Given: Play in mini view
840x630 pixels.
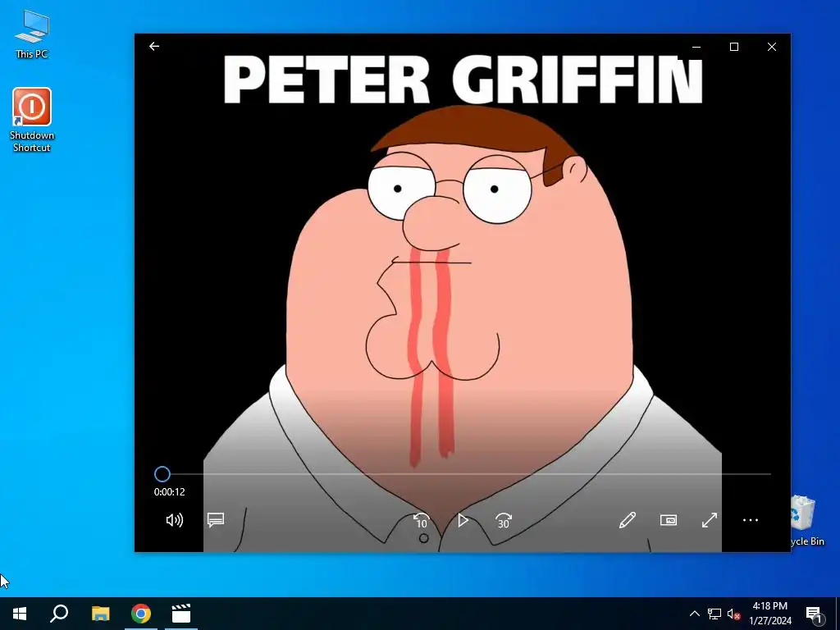Looking at the screenshot, I should tap(669, 520).
